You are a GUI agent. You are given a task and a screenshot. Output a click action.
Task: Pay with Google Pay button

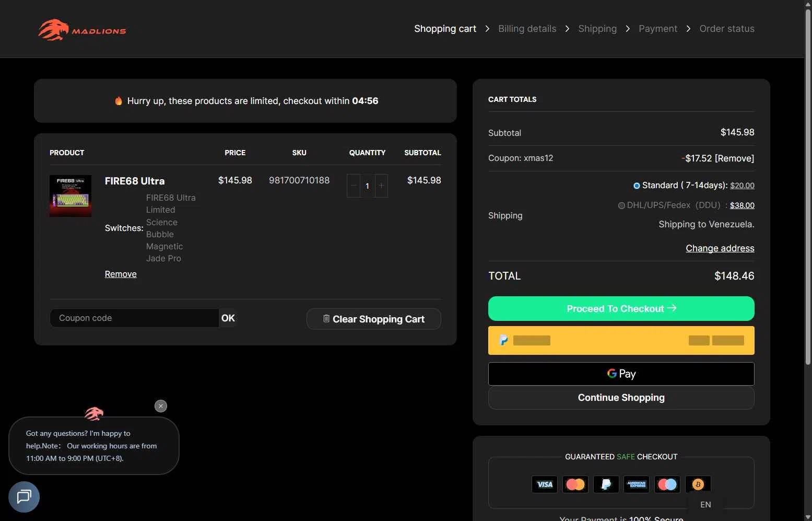pos(621,374)
